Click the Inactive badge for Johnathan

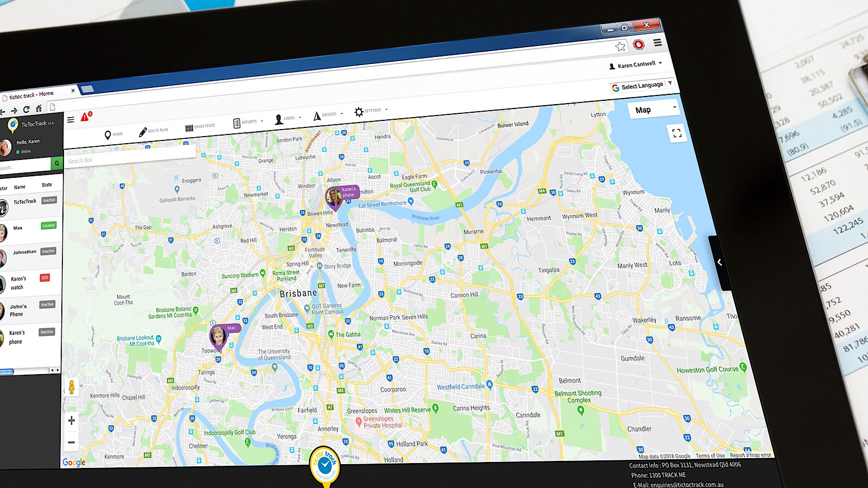tap(48, 251)
